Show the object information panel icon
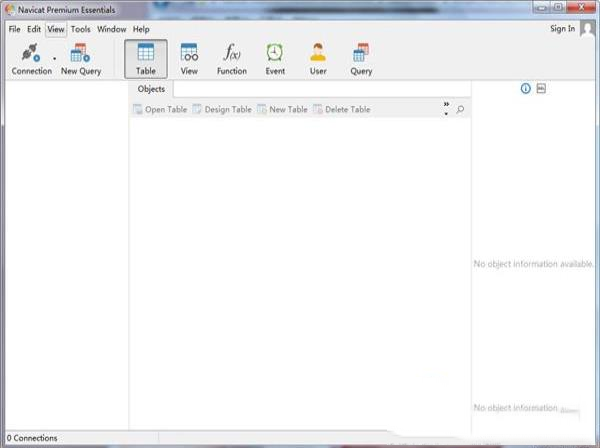 pos(525,89)
